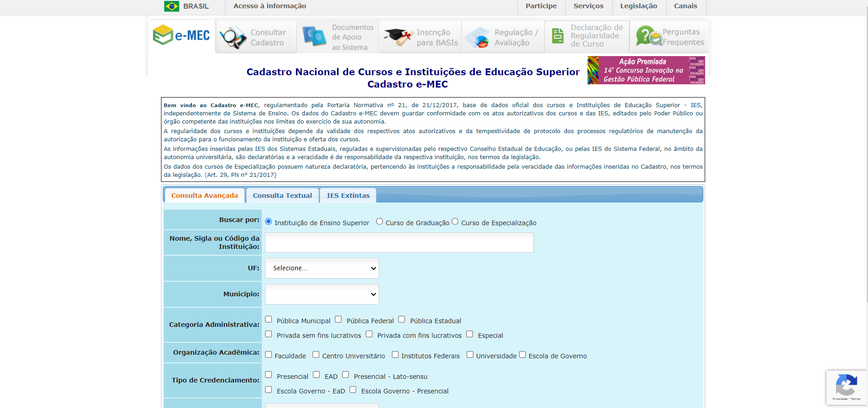Image resolution: width=868 pixels, height=408 pixels.
Task: Open Consultar Cadastro magnifier icon
Action: (x=233, y=37)
